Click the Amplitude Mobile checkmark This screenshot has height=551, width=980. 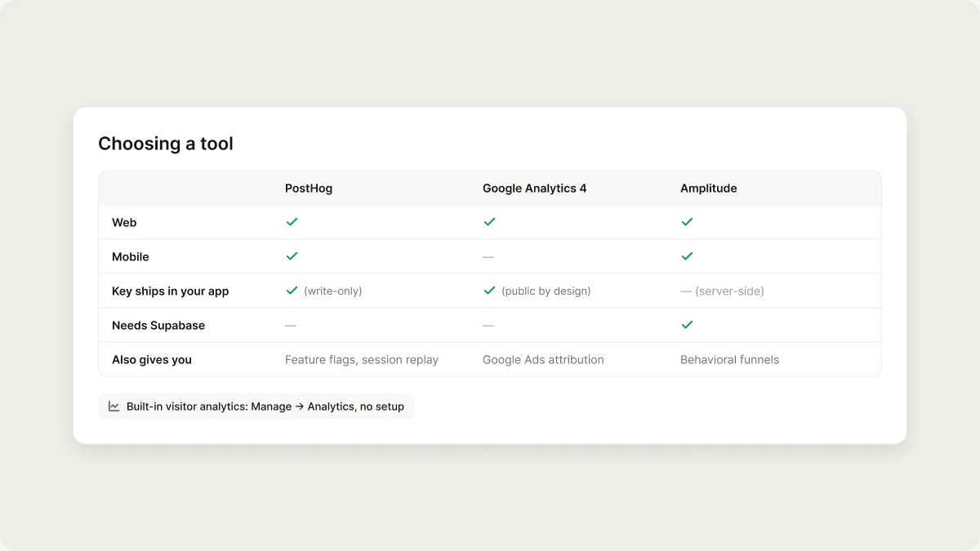687,256
